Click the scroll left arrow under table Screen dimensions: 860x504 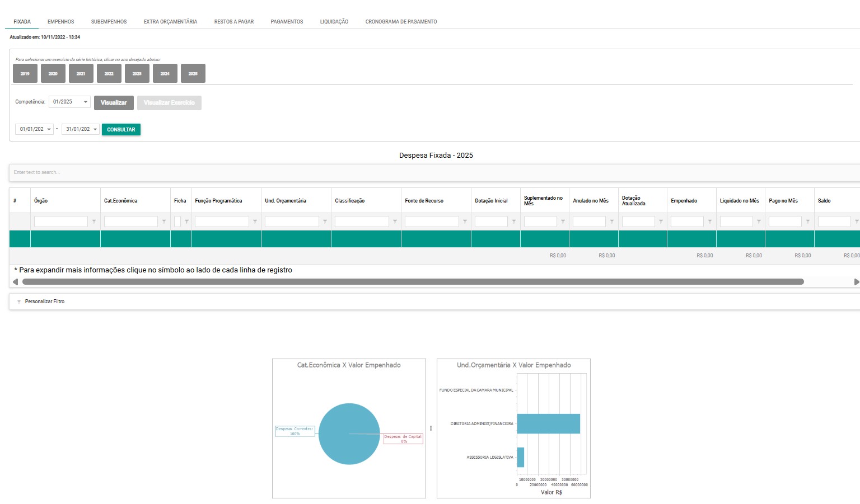point(15,282)
